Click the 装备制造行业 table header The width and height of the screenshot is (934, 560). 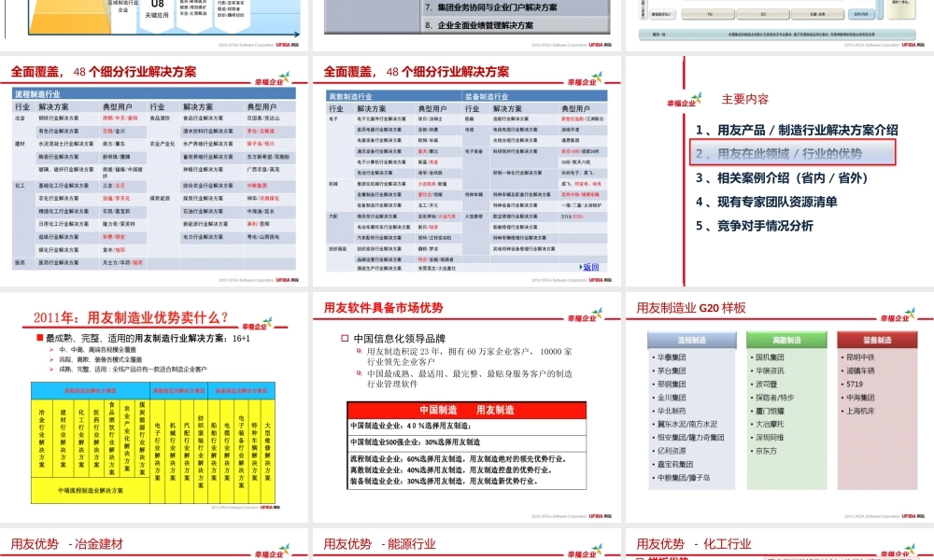[x=534, y=96]
